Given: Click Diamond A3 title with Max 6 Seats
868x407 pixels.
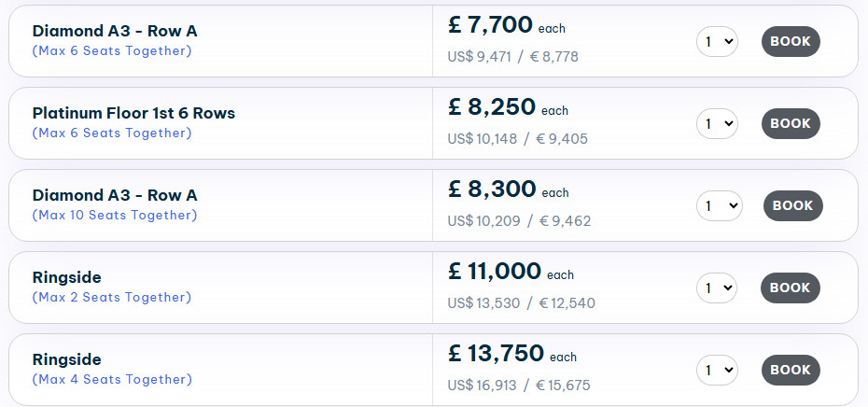Looking at the screenshot, I should (115, 32).
